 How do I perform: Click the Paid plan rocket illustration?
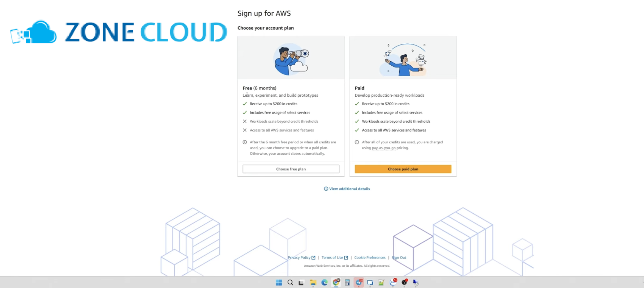403,59
